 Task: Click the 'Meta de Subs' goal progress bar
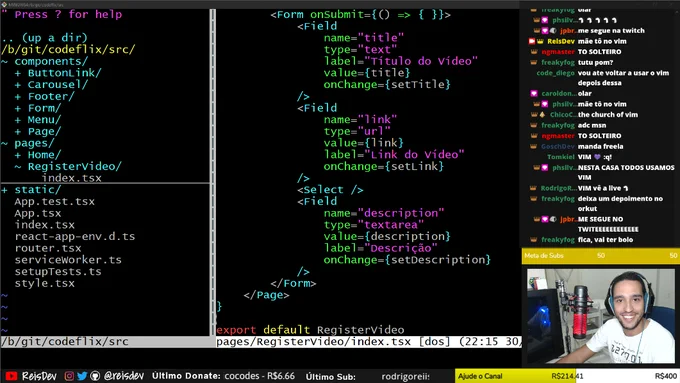601,256
